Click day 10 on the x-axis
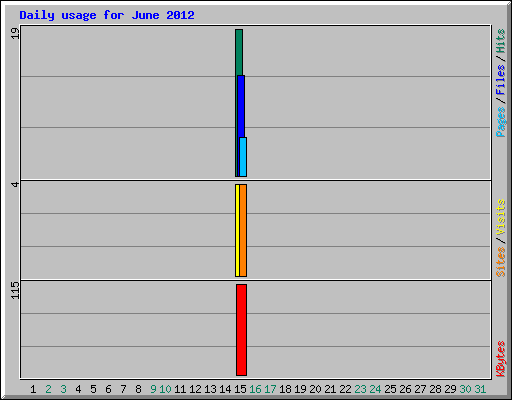 165,389
